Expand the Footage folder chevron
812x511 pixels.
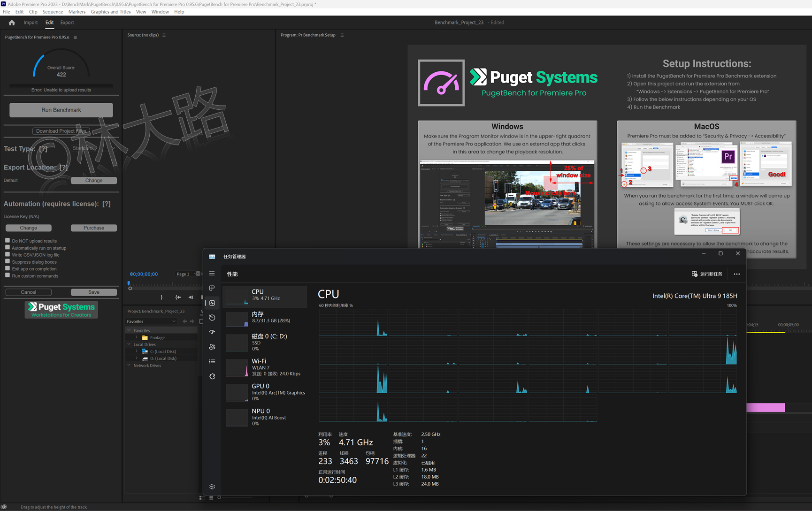tap(137, 337)
